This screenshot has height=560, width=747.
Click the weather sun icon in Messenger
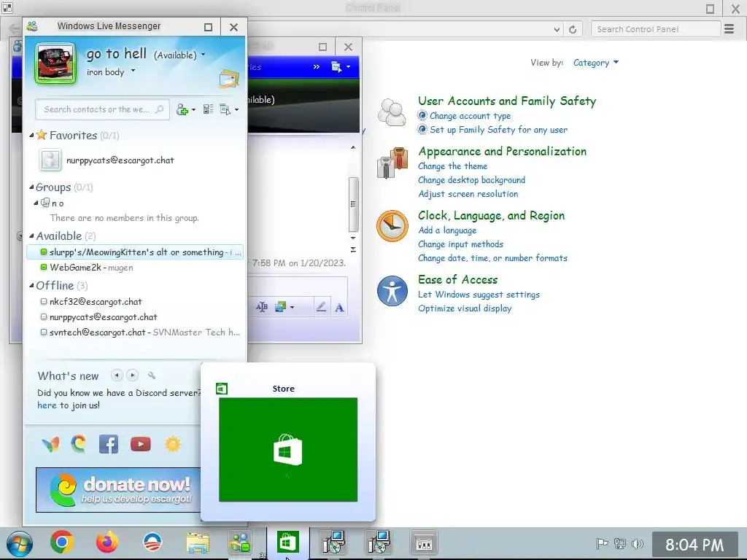click(172, 444)
